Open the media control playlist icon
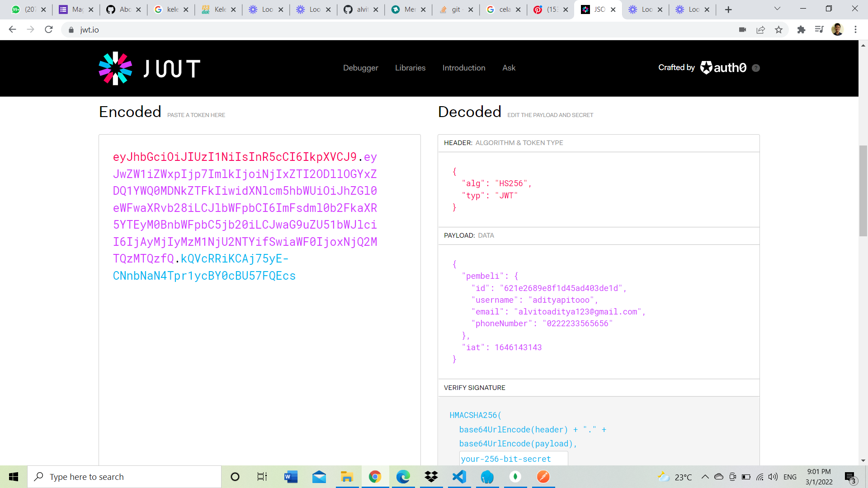868x488 pixels. click(819, 29)
